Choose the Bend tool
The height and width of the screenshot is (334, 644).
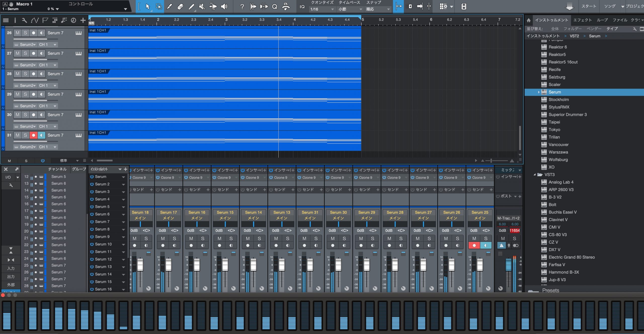click(x=213, y=7)
